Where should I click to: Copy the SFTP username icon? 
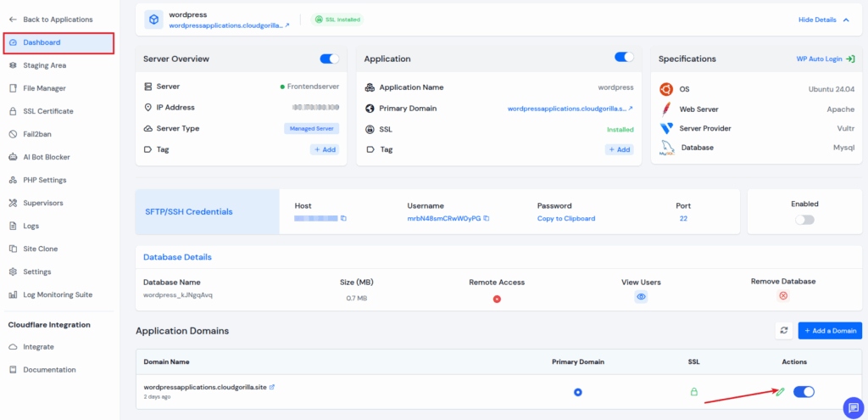486,218
